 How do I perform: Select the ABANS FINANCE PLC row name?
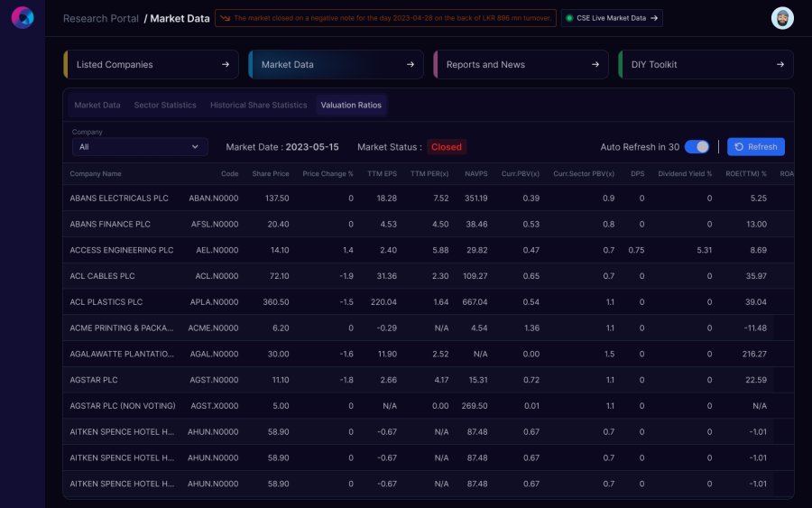point(110,225)
